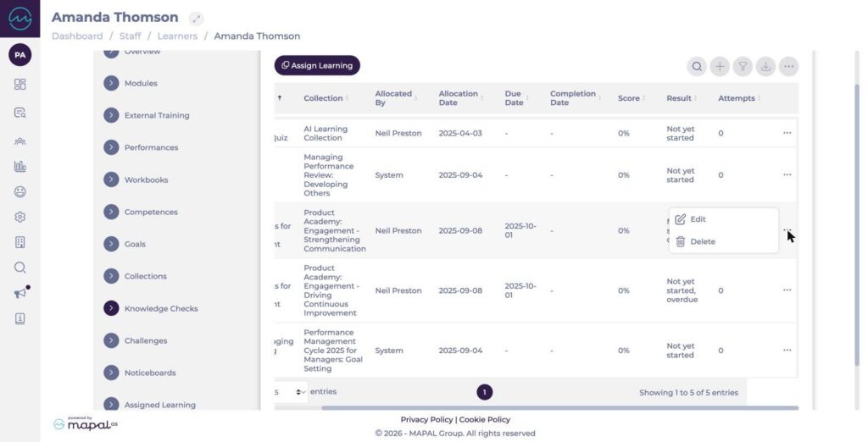Screen dimensions: 868x442
Task: Click the Assign Learning button
Action: (317, 65)
